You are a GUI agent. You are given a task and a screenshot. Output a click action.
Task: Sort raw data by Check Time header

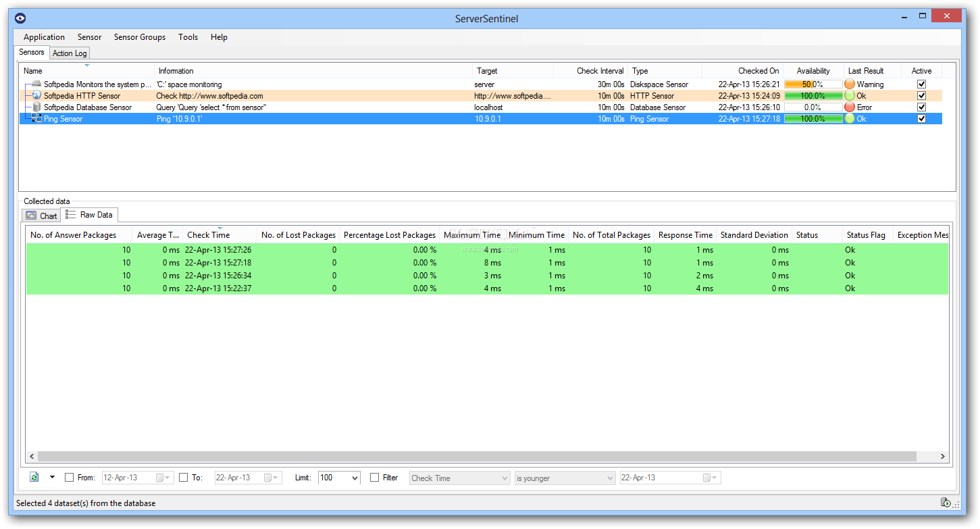pos(220,235)
